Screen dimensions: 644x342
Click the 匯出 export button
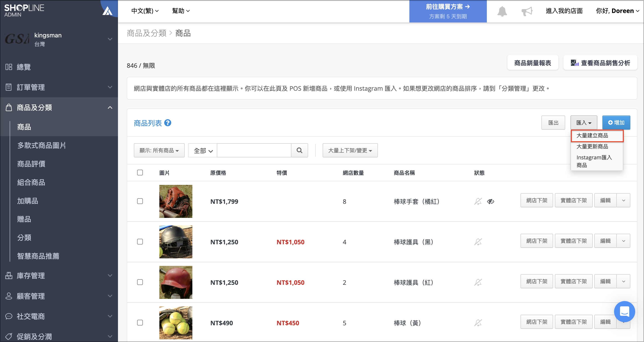click(x=553, y=123)
